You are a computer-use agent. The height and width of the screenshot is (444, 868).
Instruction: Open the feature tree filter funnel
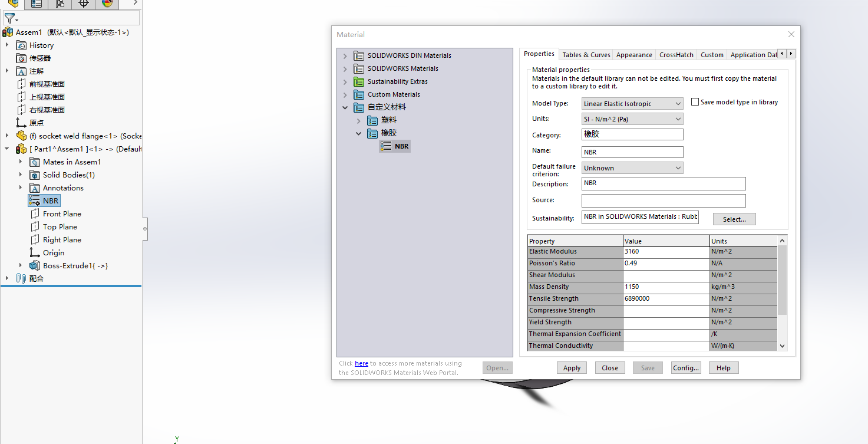pos(10,18)
